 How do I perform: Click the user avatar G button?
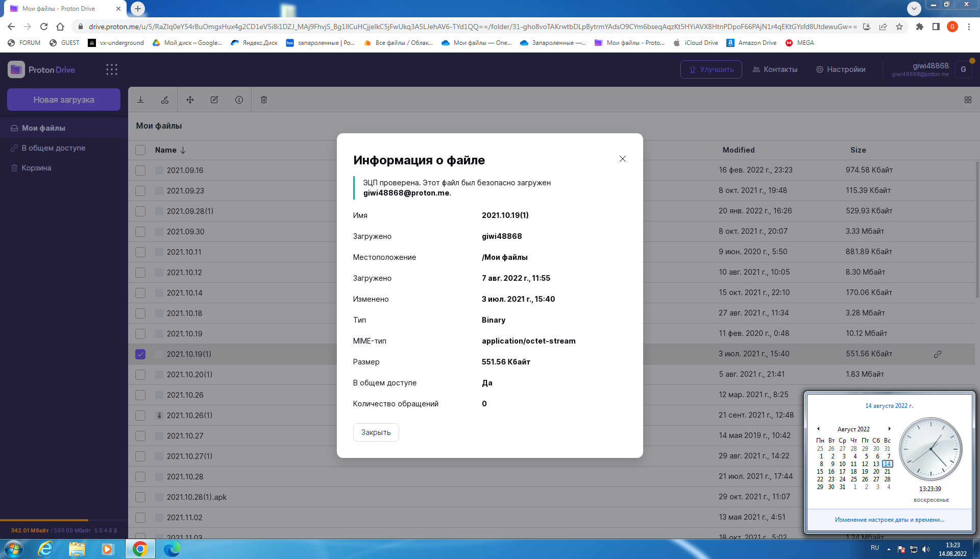pyautogui.click(x=963, y=69)
